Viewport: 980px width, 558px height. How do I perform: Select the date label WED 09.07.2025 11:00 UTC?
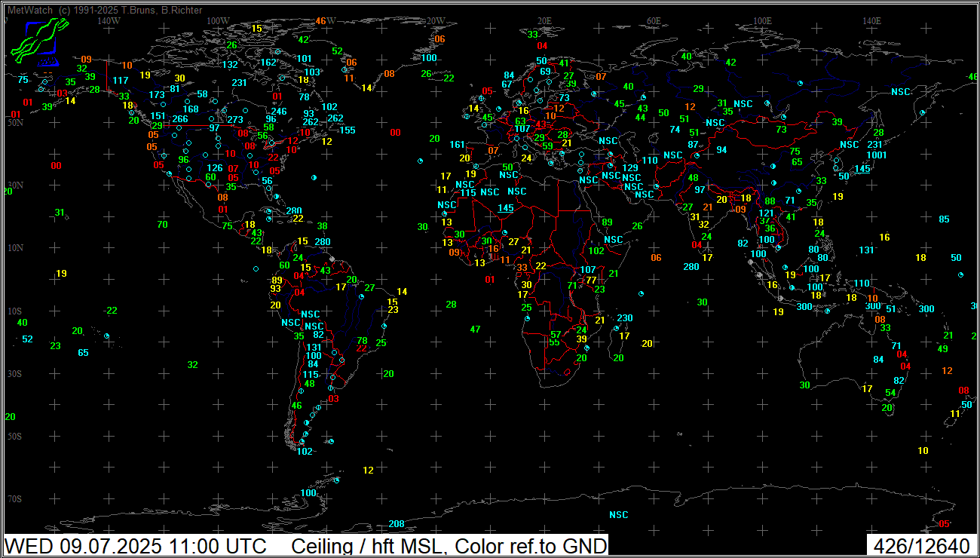click(136, 546)
